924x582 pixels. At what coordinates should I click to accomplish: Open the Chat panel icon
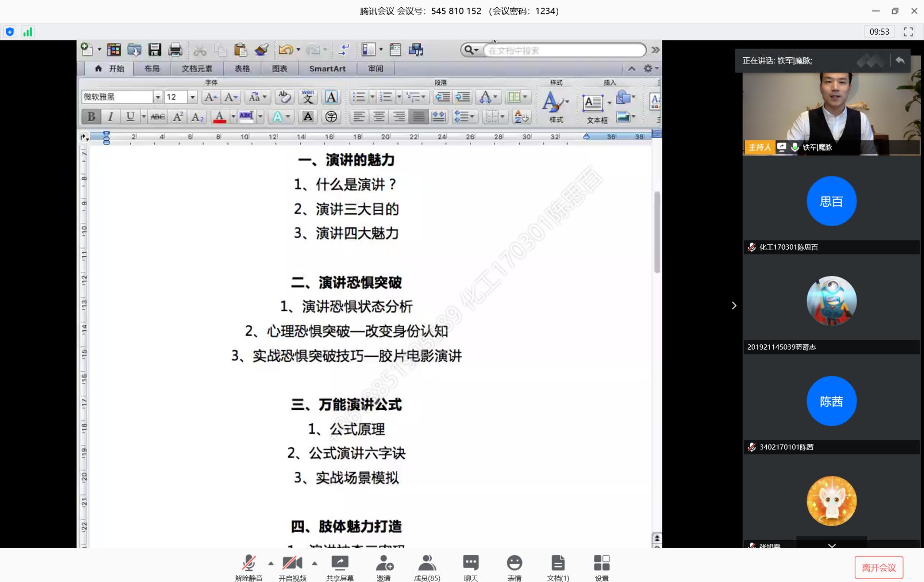(x=470, y=563)
